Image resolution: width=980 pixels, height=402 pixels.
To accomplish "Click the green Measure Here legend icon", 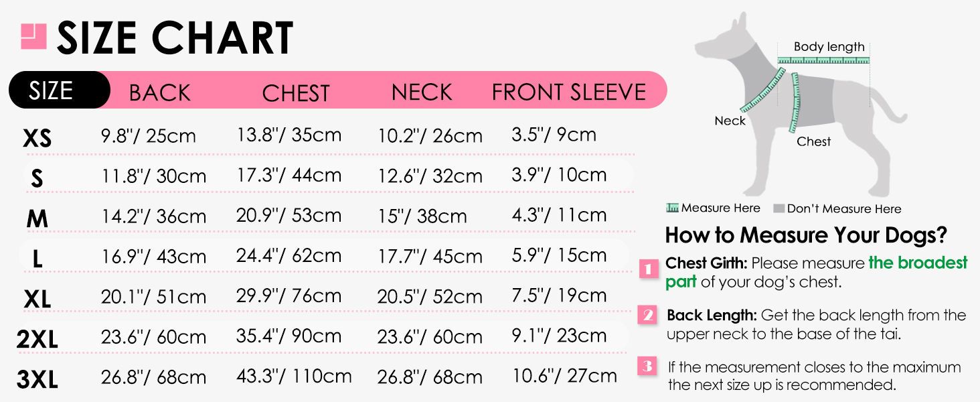I will 672,208.
